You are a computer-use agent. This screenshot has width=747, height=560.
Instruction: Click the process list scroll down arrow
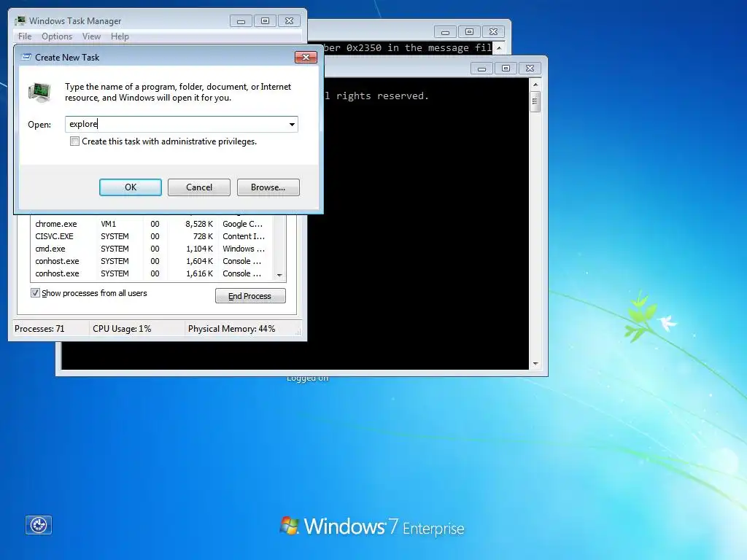[x=279, y=275]
